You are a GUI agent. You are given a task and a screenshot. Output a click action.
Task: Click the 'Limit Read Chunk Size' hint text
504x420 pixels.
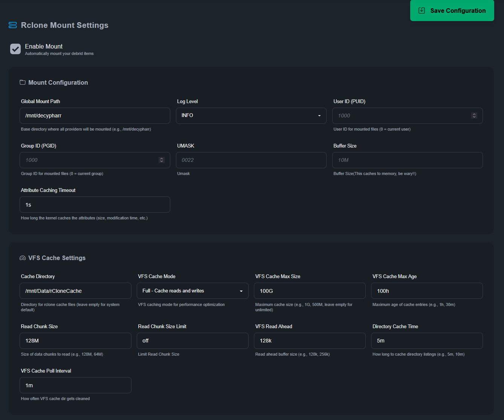click(159, 354)
